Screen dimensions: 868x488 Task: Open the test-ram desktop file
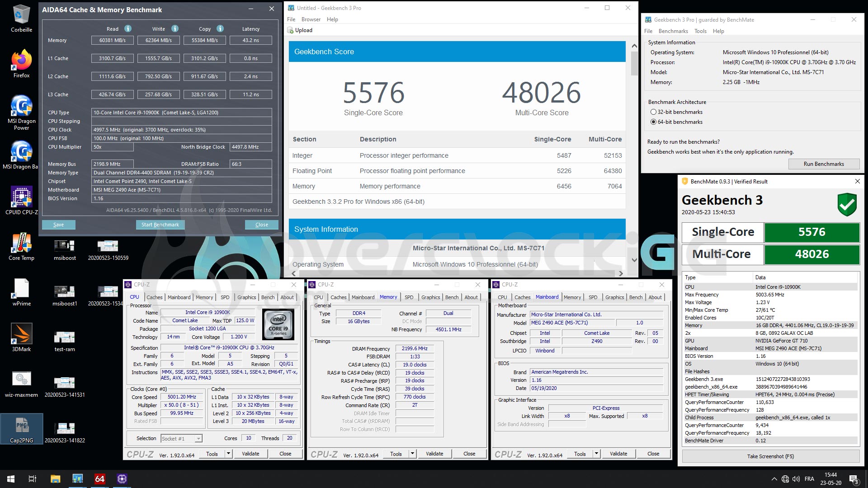(x=65, y=341)
